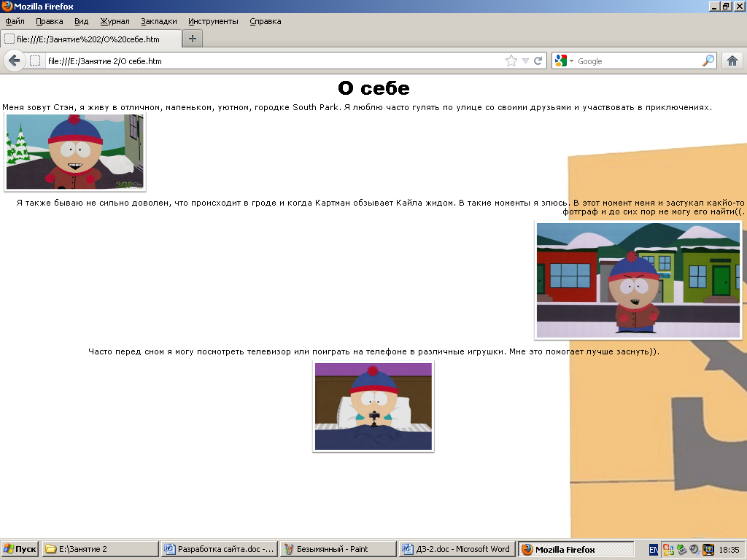Click the Microsoft Office tray icon
The image size is (747, 560).
668,550
